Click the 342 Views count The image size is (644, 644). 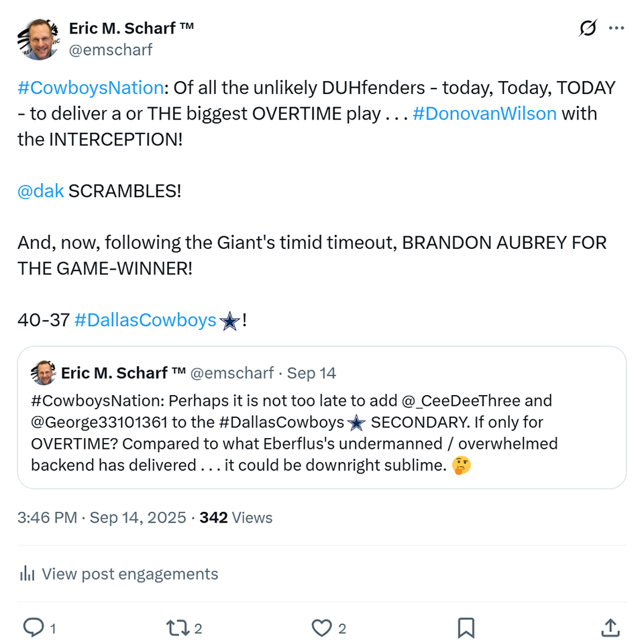[236, 518]
